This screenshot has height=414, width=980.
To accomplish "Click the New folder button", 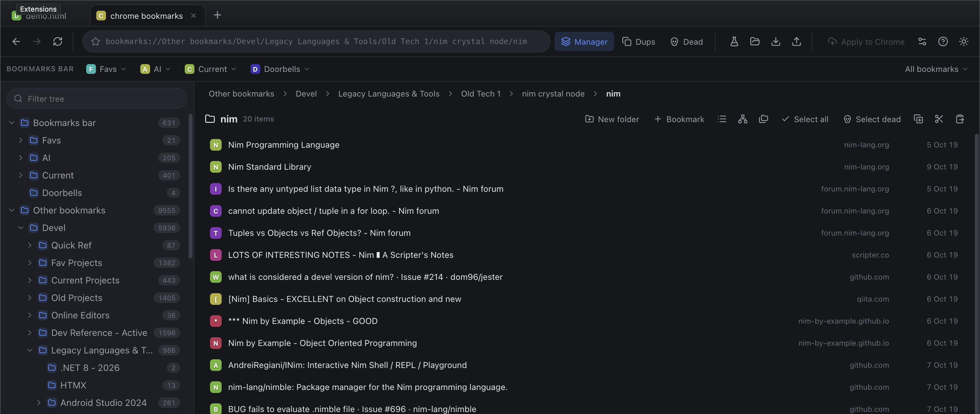I will (612, 119).
